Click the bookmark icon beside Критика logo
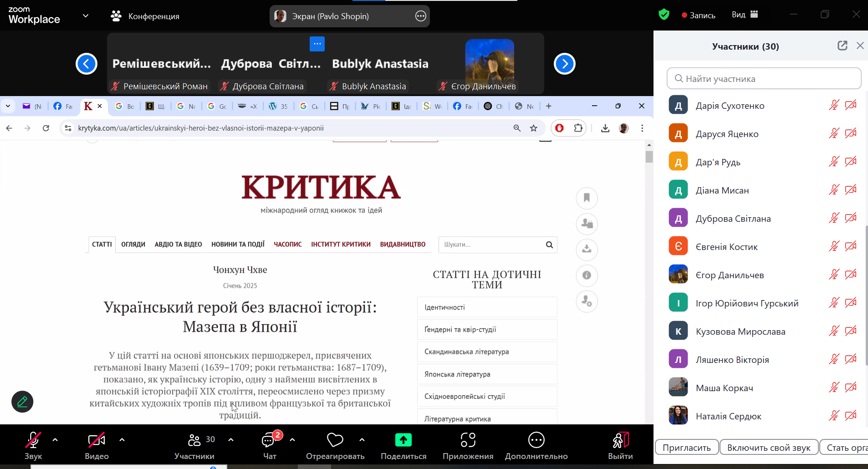 point(587,198)
